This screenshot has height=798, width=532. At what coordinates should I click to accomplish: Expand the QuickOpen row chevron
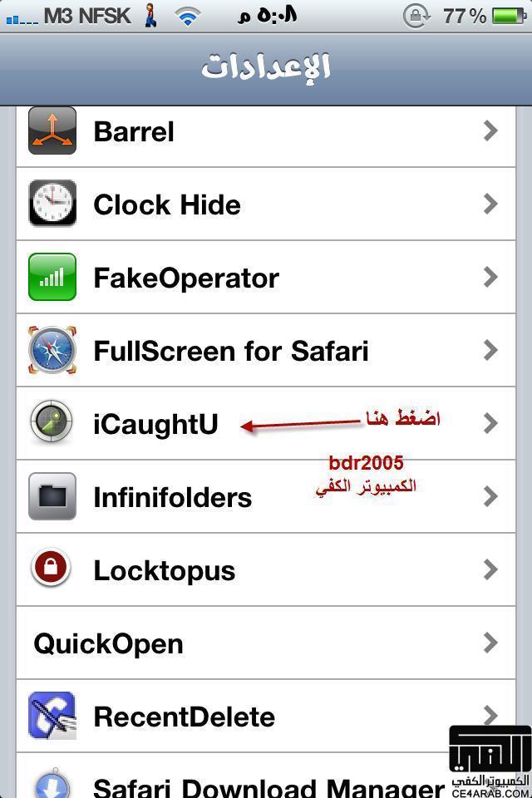point(490,643)
